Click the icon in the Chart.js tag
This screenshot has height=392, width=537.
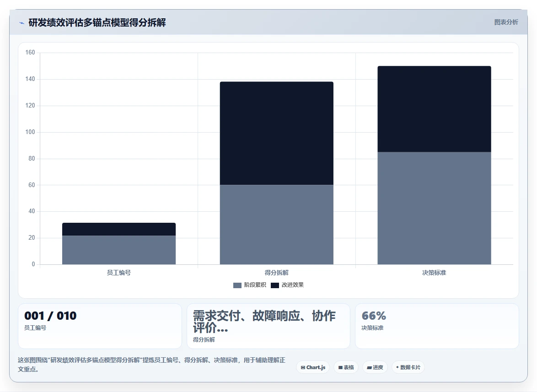tap(303, 367)
